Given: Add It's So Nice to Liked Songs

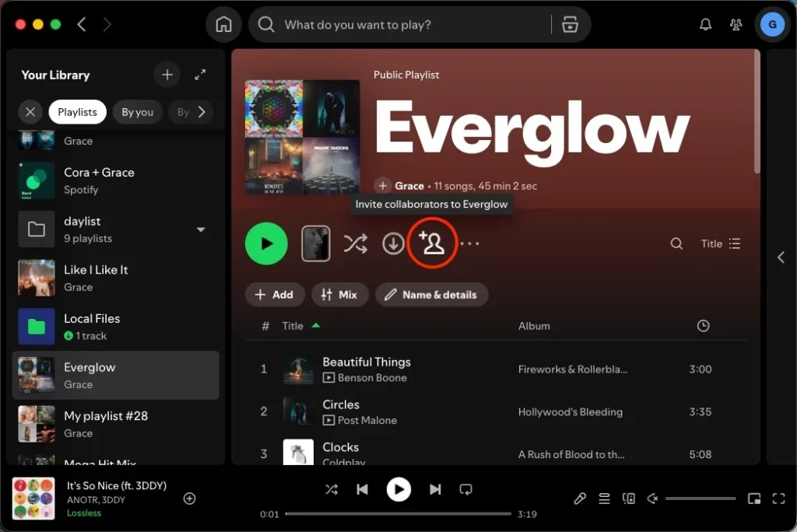Looking at the screenshot, I should point(190,499).
